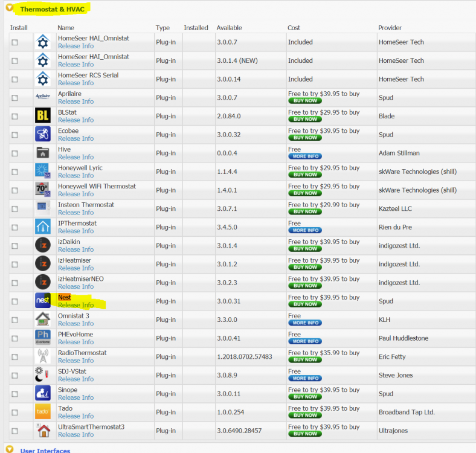
Task: Select the Hive install checkbox
Action: [14, 153]
